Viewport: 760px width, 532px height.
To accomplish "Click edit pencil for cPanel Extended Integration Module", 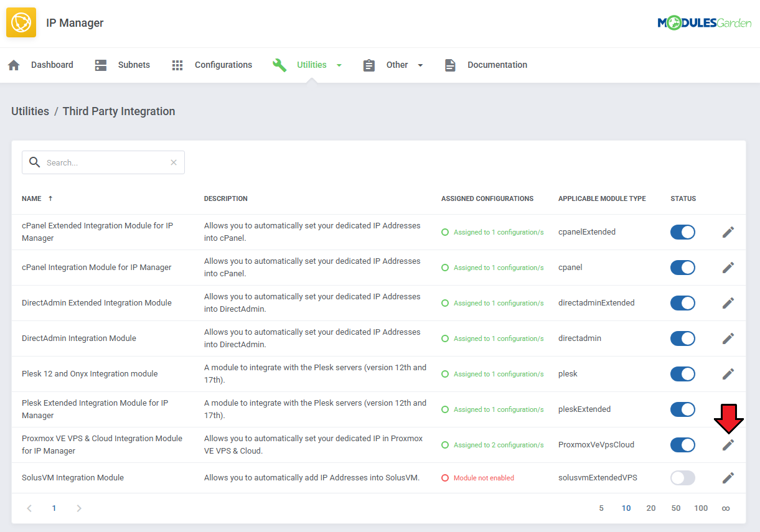I will click(728, 232).
